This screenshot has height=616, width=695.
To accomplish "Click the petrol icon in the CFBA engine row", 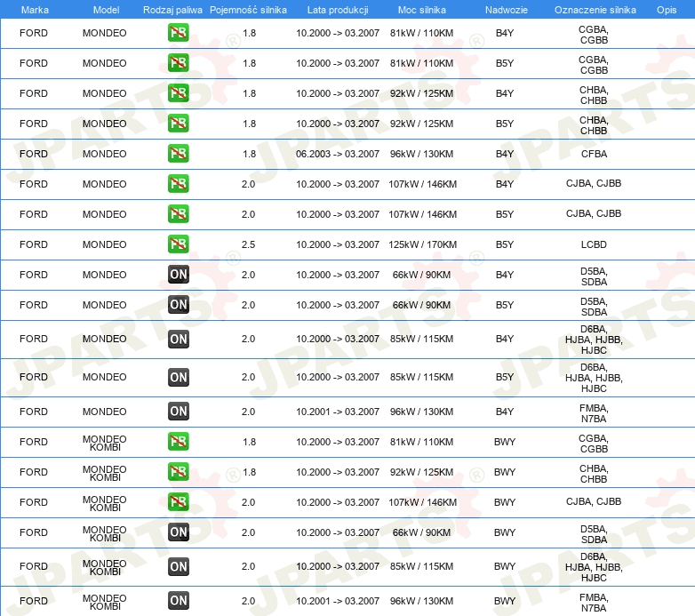I will pos(178,154).
